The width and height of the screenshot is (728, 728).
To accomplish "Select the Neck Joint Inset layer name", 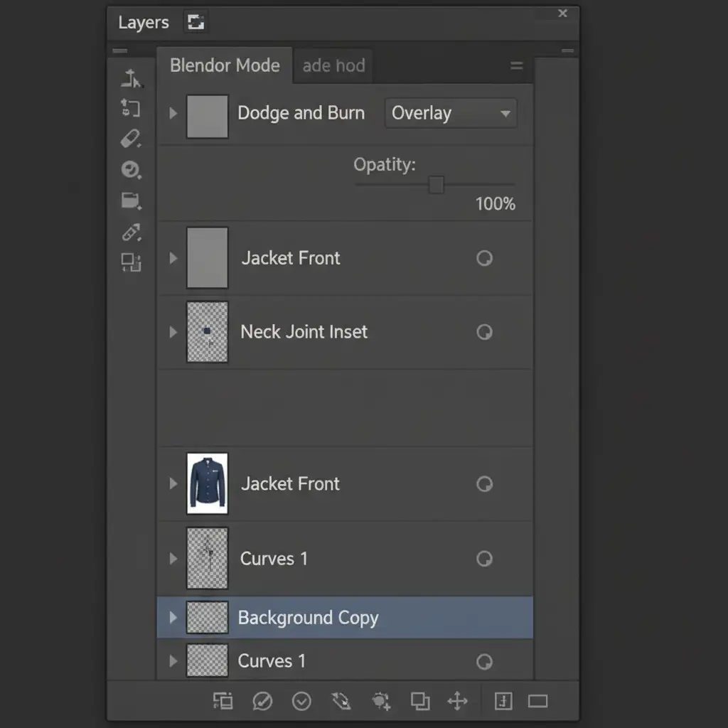I will (304, 332).
